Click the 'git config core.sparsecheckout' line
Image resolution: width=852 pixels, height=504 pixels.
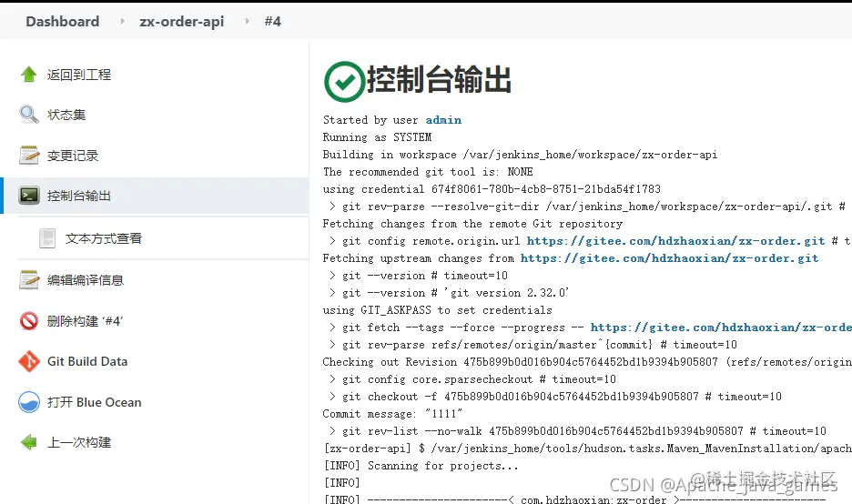[472, 379]
